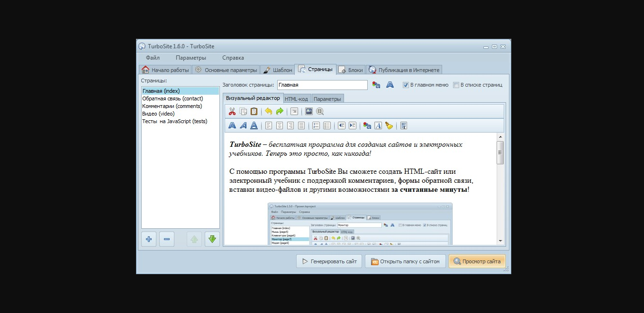Undo the last edit with the yellow arrow
This screenshot has height=313, width=644.
point(268,111)
